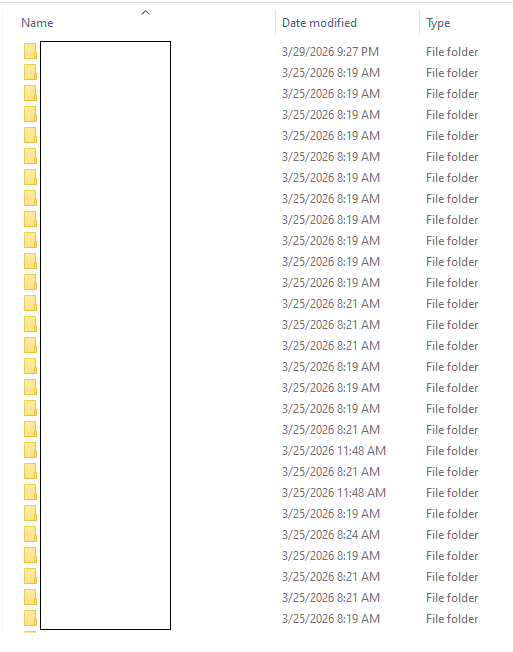Sort by the Name column header
This screenshot has height=652, width=513.
click(x=37, y=23)
